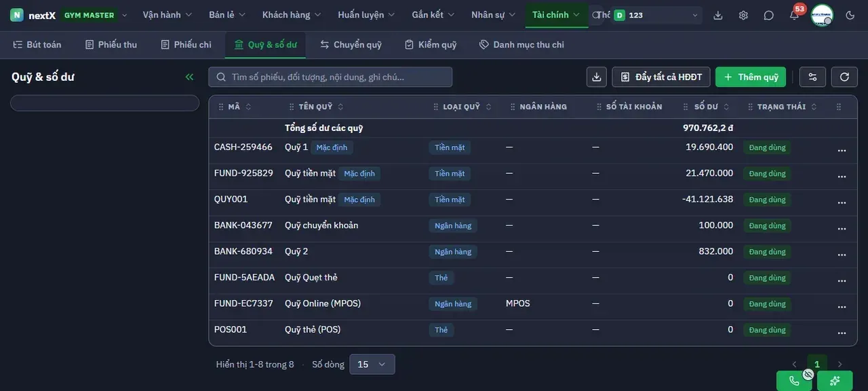Open row actions for QUY001

point(842,203)
